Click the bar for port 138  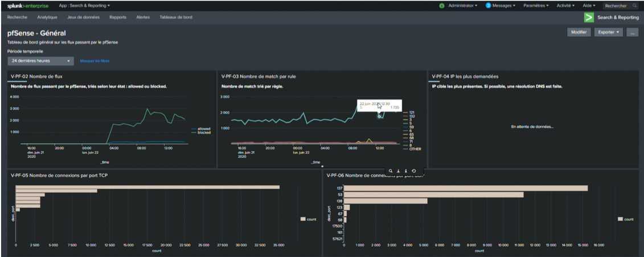[x=385, y=201]
